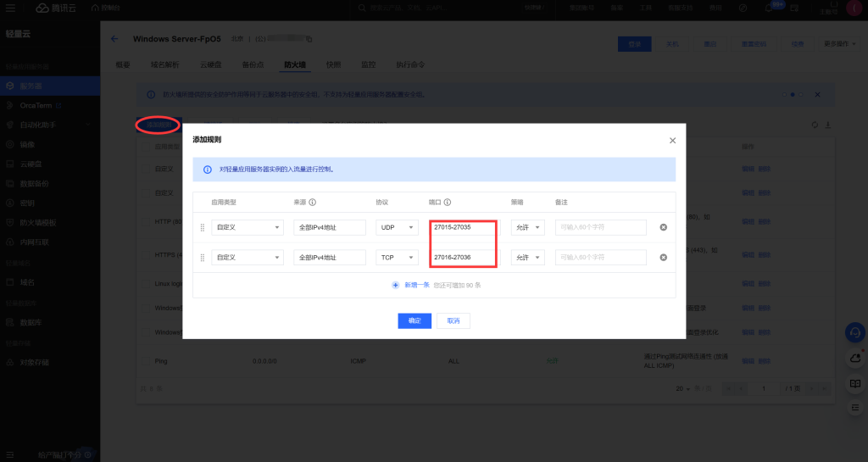
Task: Open the notification bell with 99+ badge
Action: (770, 8)
